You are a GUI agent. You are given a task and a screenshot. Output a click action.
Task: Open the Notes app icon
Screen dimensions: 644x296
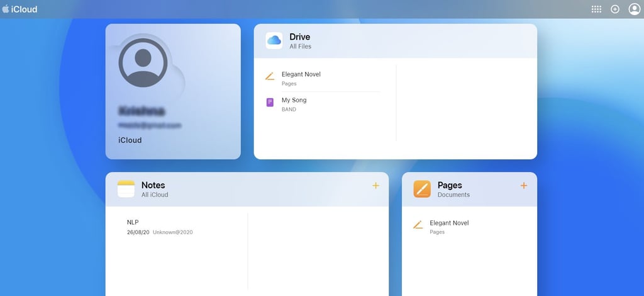coord(126,189)
